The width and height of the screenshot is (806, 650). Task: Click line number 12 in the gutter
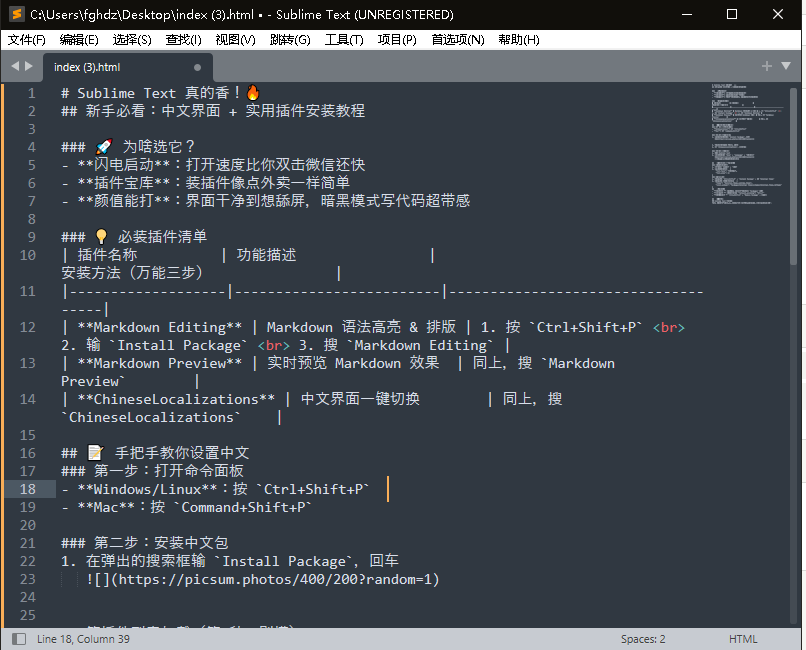[28, 327]
